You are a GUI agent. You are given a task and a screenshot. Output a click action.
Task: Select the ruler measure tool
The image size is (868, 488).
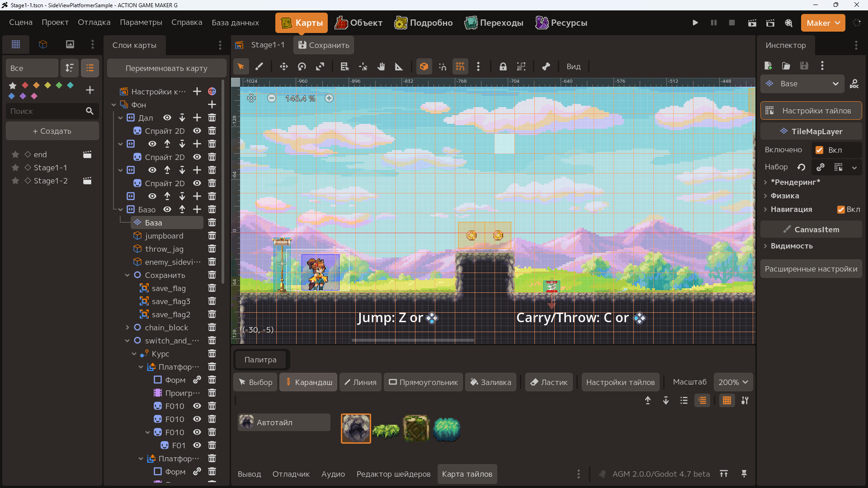point(399,66)
